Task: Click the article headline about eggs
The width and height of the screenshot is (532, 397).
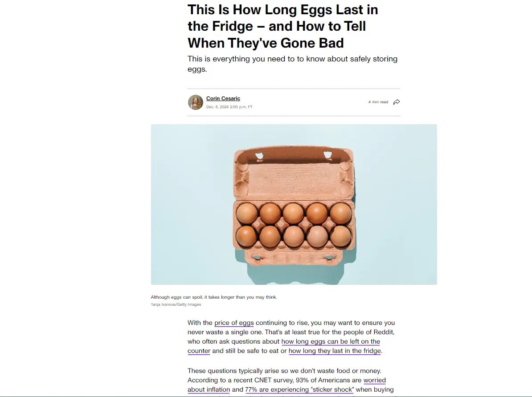Action: 282,26
